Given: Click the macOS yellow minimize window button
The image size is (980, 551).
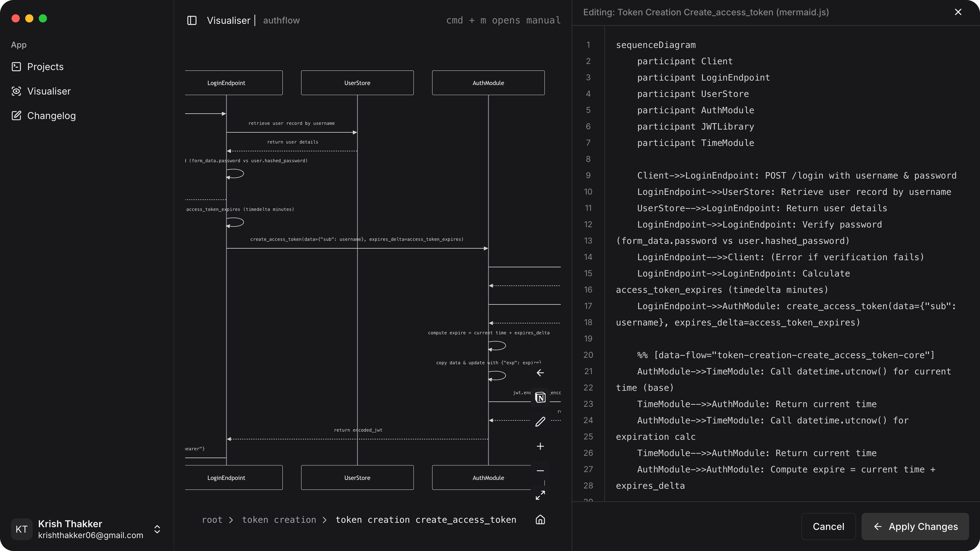Looking at the screenshot, I should coord(29,18).
